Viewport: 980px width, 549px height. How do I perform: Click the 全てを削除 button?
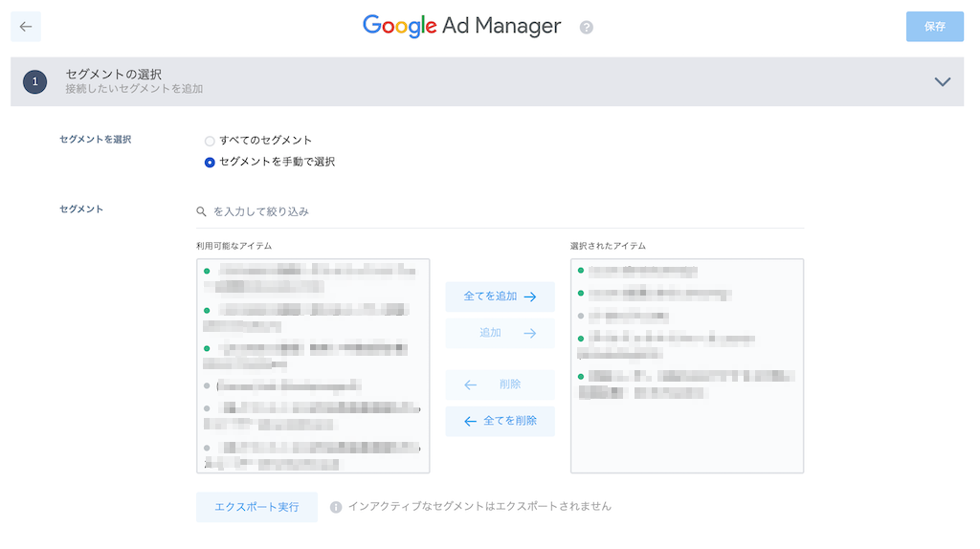tap(500, 421)
